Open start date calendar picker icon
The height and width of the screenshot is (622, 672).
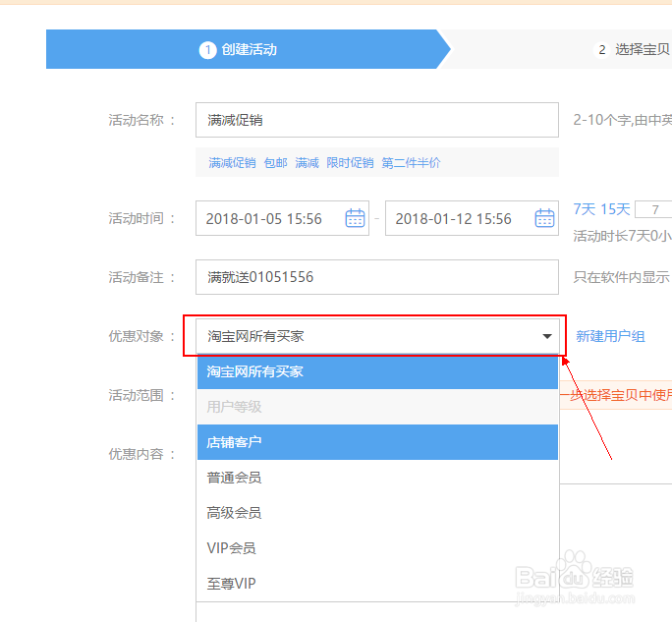[355, 218]
